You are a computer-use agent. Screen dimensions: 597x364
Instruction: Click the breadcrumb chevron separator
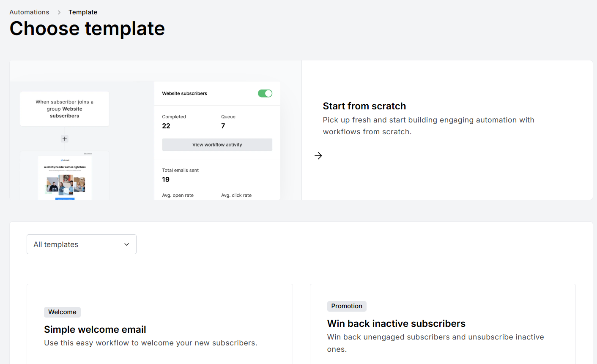tap(59, 12)
